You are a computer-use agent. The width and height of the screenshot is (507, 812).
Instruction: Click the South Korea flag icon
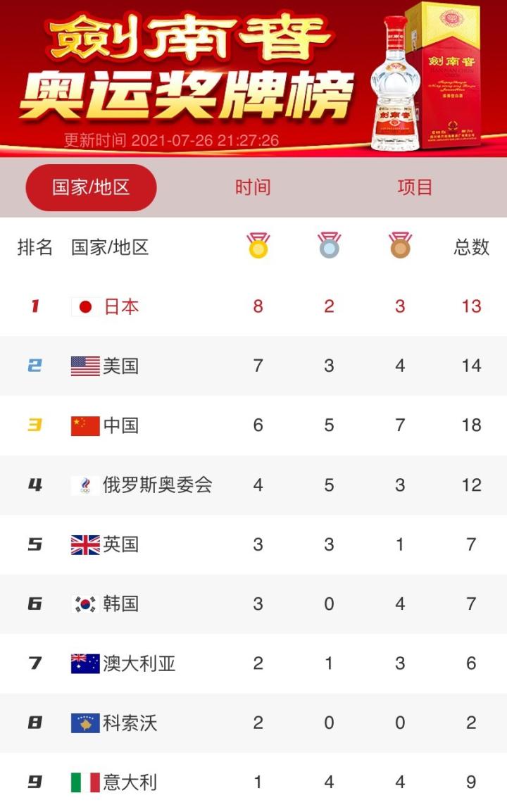click(85, 604)
